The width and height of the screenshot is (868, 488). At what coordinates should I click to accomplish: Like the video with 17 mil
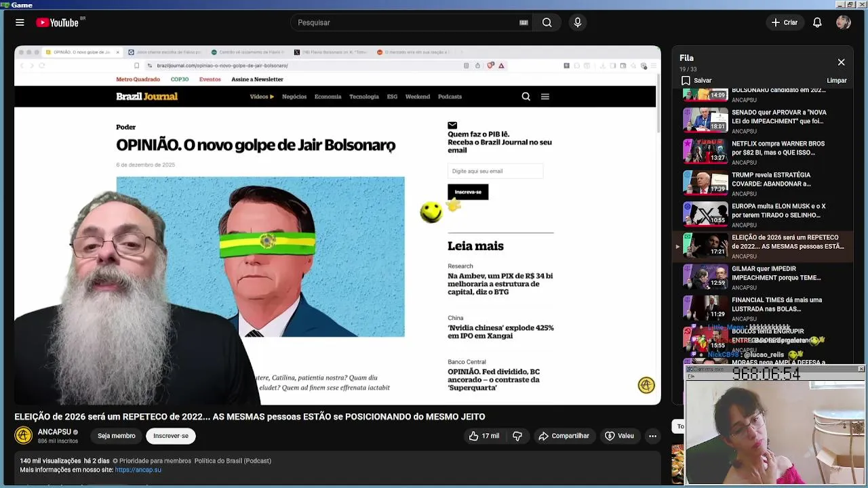tap(484, 436)
